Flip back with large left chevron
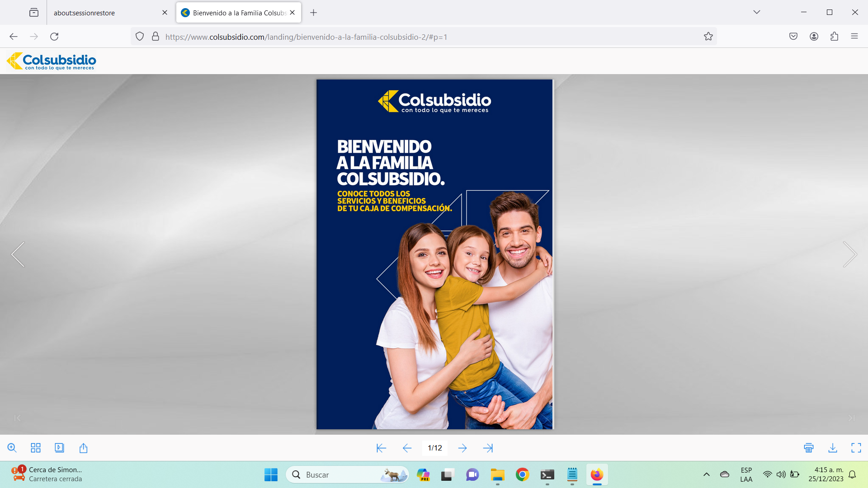 point(18,254)
